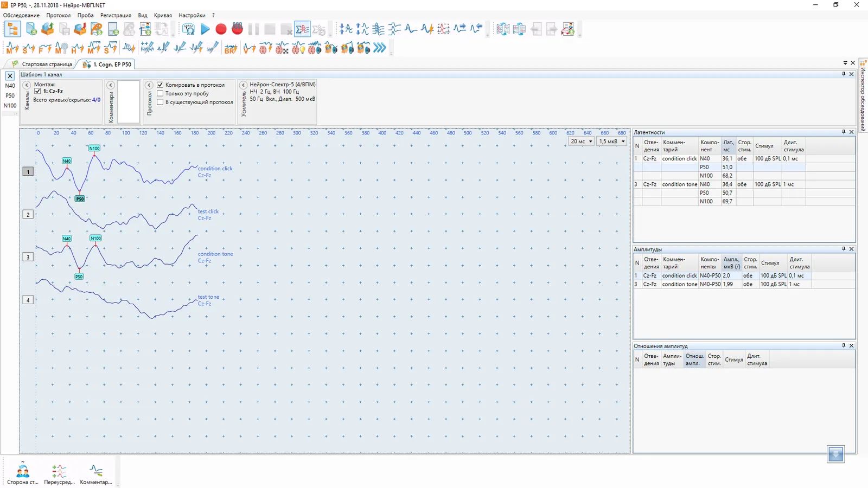Screen dimensions: 868x488
Task: Click the examination tree icon at toolbar start
Action: (x=12, y=29)
